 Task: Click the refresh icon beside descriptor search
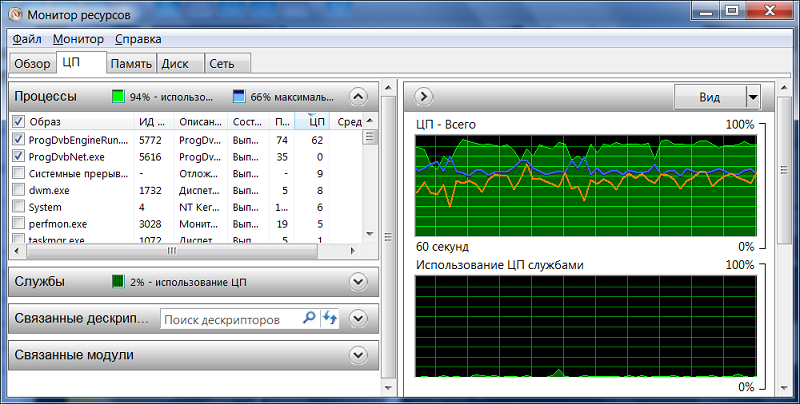[330, 318]
